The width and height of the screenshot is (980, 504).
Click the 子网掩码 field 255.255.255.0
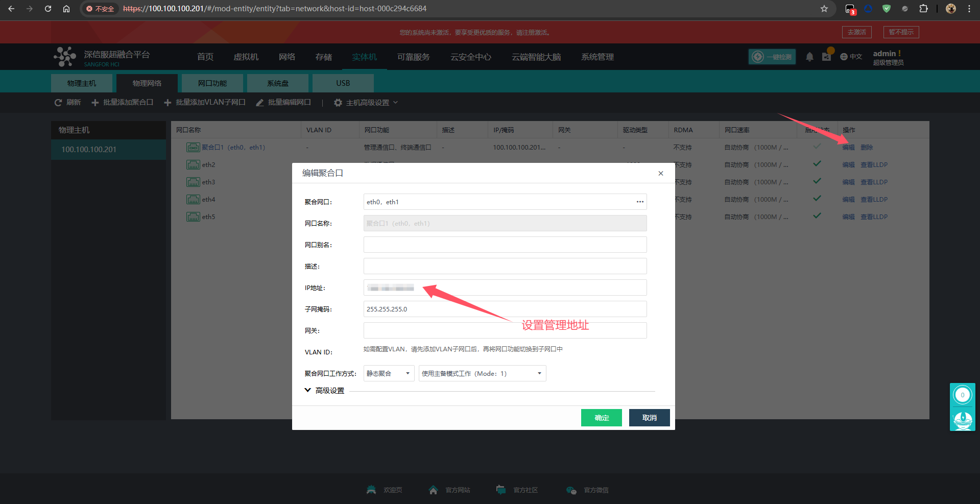[x=505, y=309]
